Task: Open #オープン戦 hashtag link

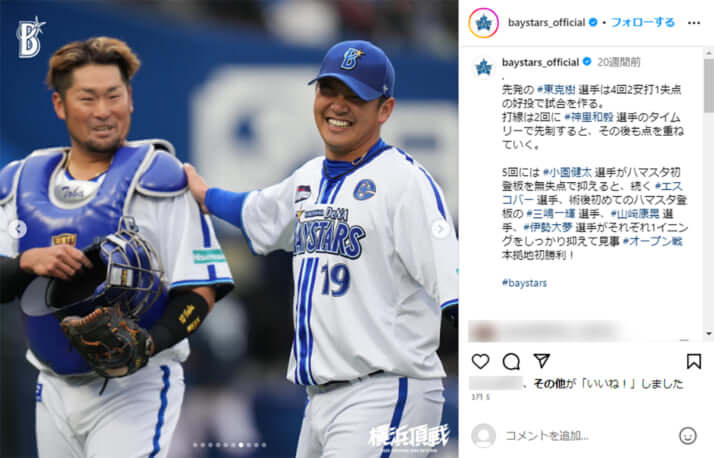Action: (x=653, y=241)
